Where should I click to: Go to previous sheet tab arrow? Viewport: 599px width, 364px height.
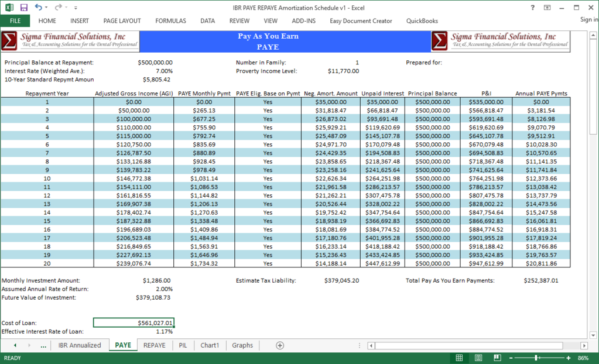click(15, 345)
